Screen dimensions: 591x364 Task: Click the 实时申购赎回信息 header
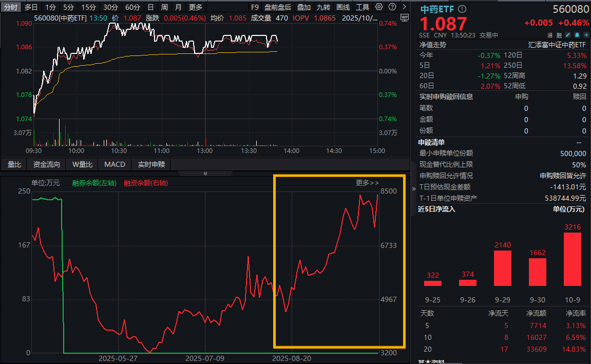point(446,97)
